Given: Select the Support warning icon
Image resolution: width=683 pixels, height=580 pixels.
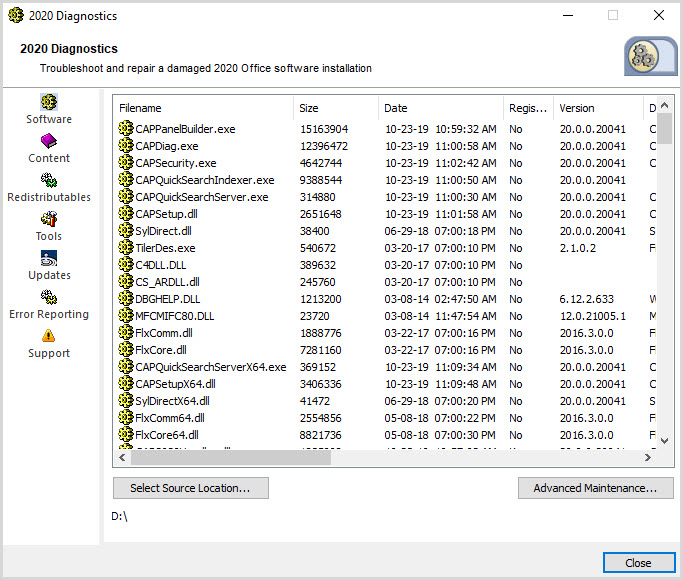Looking at the screenshot, I should [49, 336].
